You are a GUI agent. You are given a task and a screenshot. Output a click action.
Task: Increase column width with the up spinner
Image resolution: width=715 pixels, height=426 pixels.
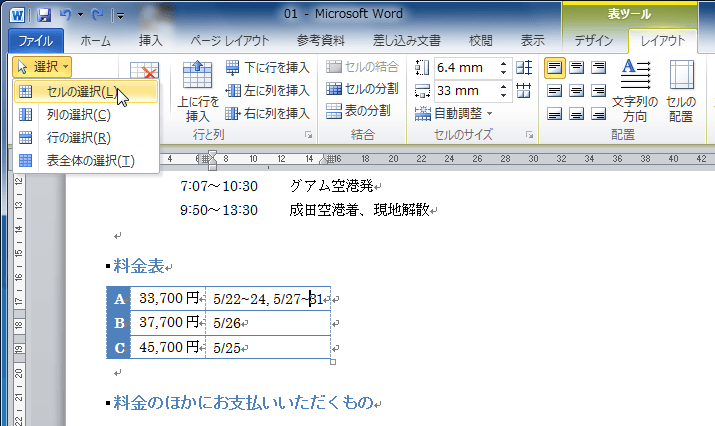tap(503, 86)
